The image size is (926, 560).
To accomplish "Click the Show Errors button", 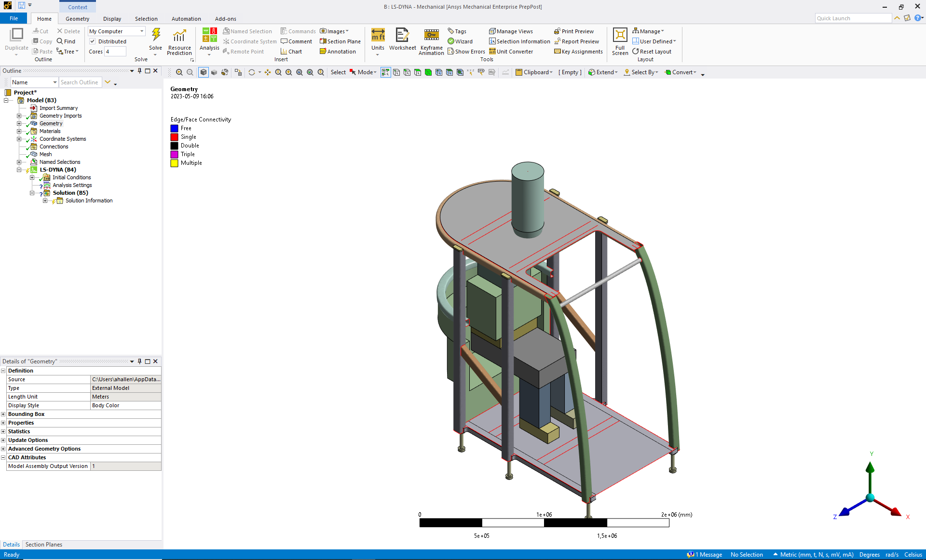I will click(466, 52).
